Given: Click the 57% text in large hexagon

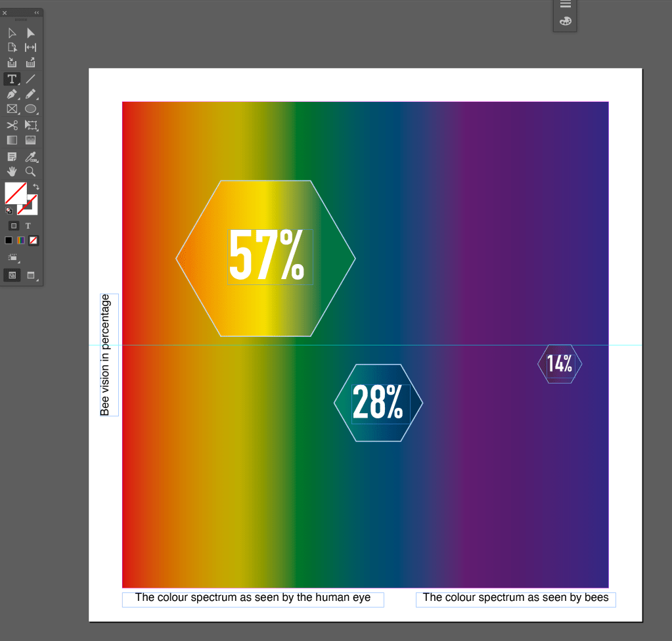Looking at the screenshot, I should pos(267,256).
